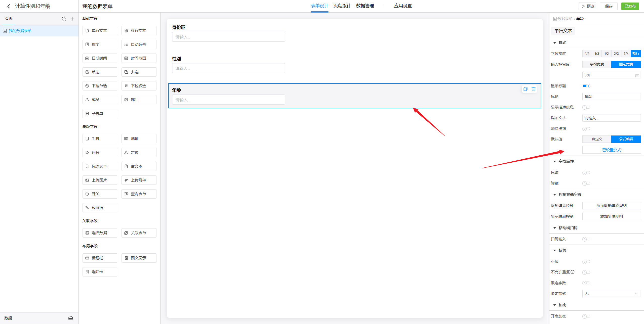Click the 标题 input containing 年龄

pos(611,97)
